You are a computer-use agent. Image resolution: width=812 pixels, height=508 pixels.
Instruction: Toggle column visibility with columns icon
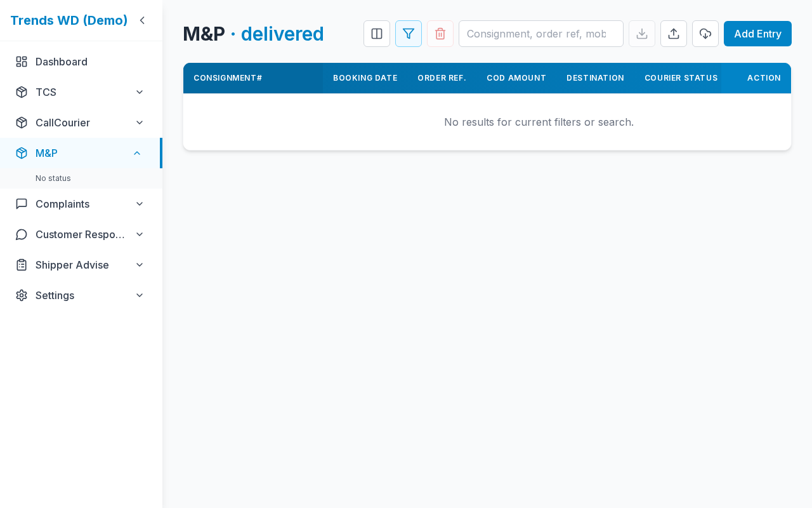377,34
